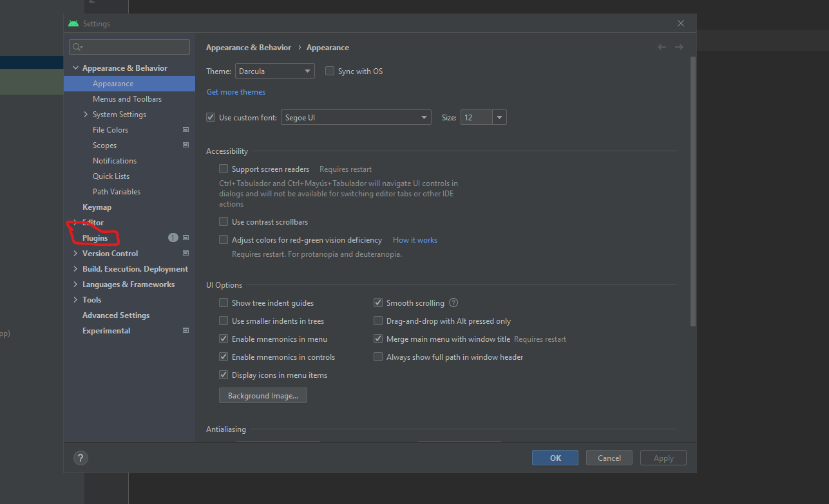Enable Sync with OS checkbox
Image resolution: width=829 pixels, height=504 pixels.
(330, 71)
